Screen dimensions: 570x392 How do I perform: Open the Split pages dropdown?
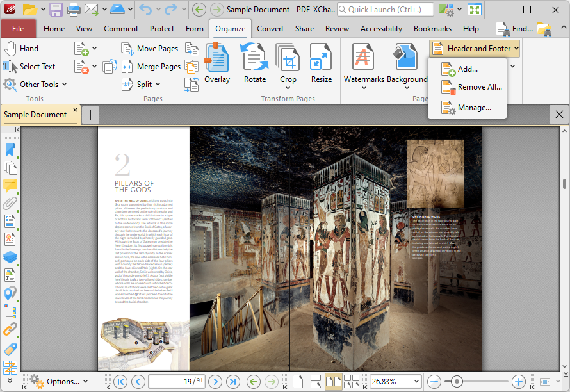141,85
